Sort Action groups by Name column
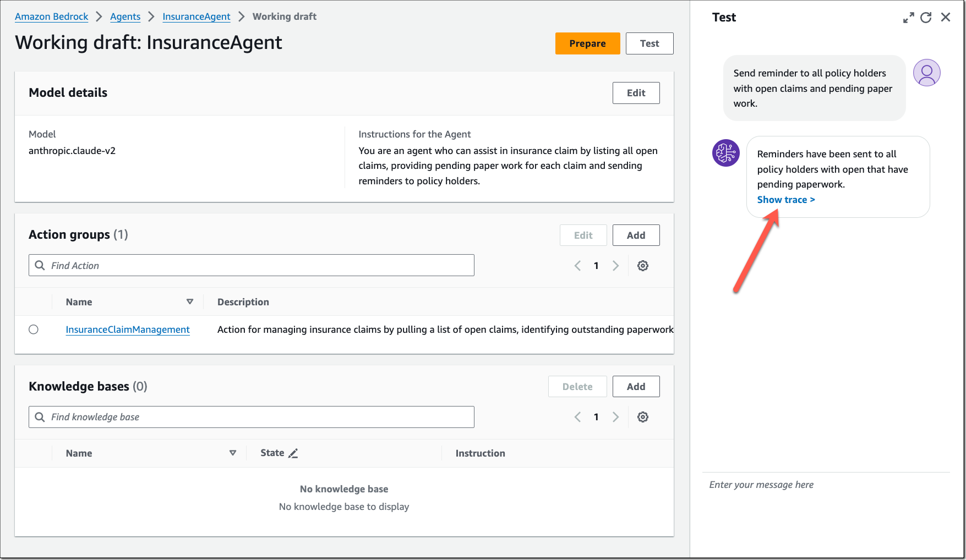Viewport: 966px width, 560px height. 190,301
